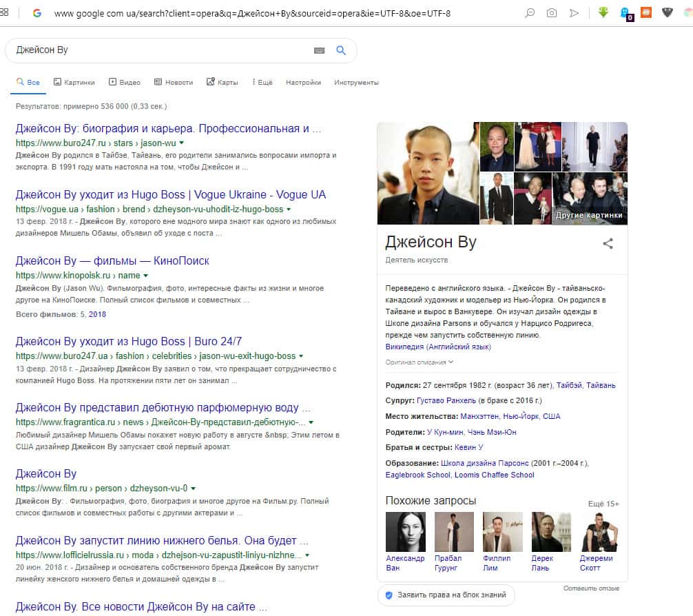Click the blue search magnifier button
The height and width of the screenshot is (616, 693).
tap(341, 50)
